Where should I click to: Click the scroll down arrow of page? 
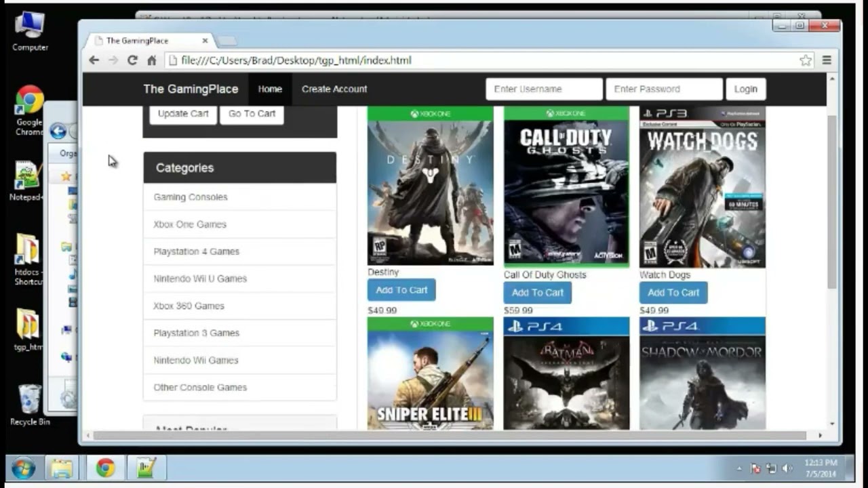832,424
